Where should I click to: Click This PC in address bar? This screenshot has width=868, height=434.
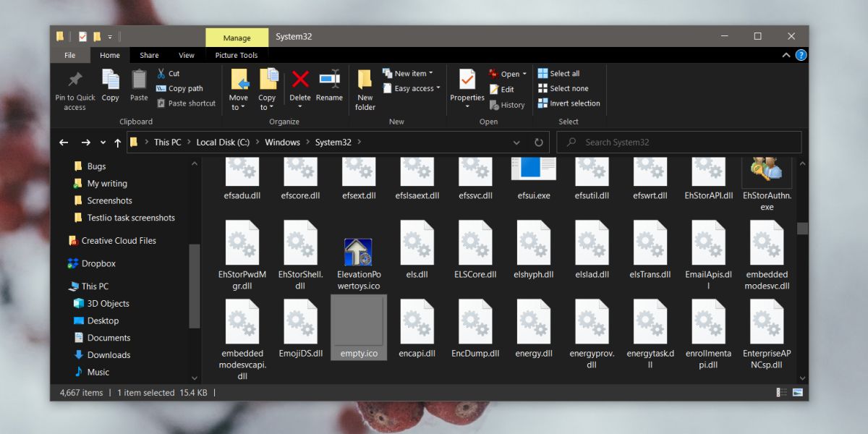167,142
